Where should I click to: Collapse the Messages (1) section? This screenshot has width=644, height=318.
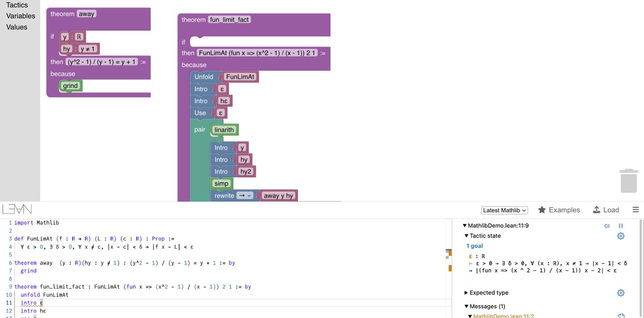tap(466, 306)
